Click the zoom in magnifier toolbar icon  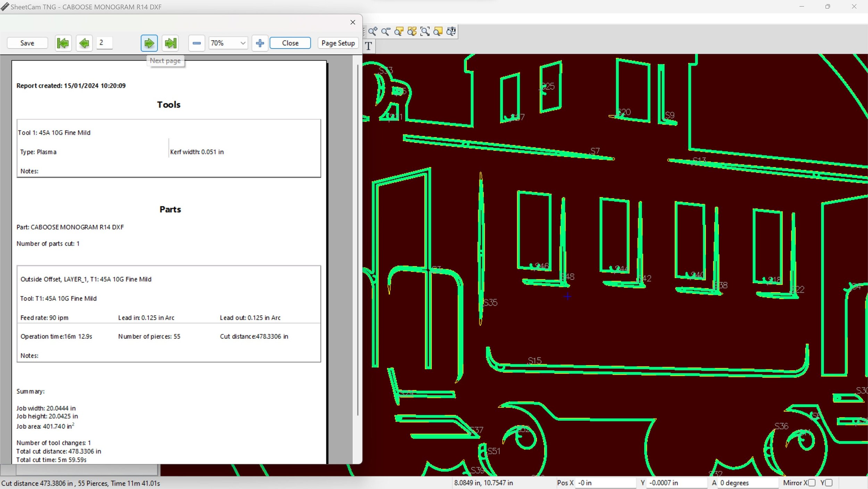pyautogui.click(x=373, y=32)
